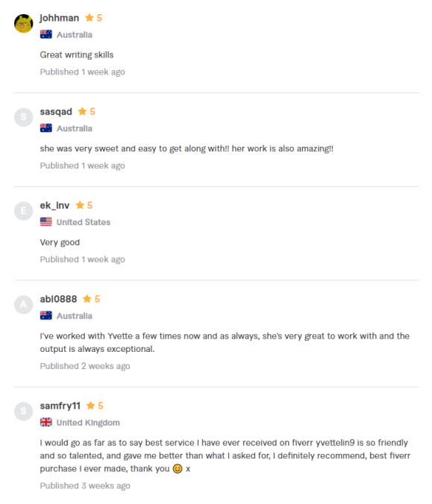
Task: Click ek_inv's gray E avatar
Action: click(x=23, y=211)
